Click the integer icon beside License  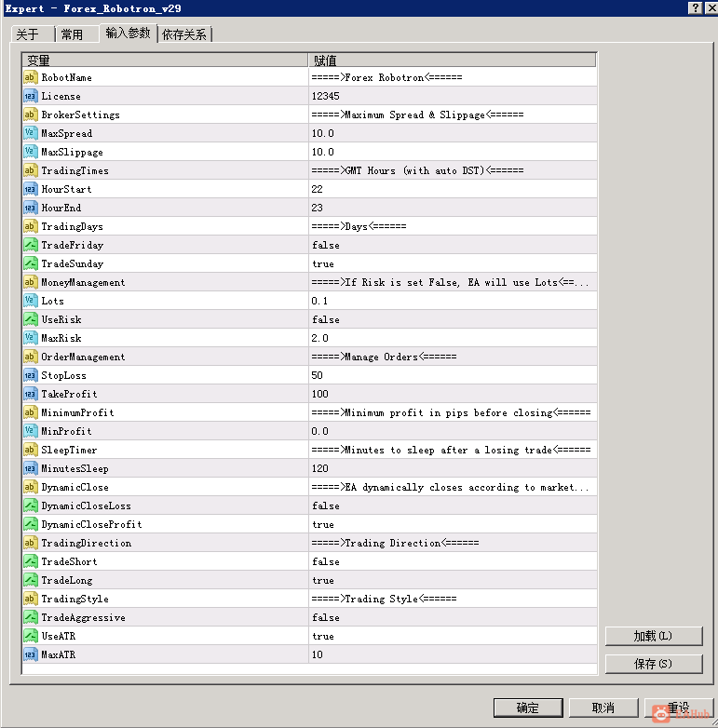click(30, 96)
